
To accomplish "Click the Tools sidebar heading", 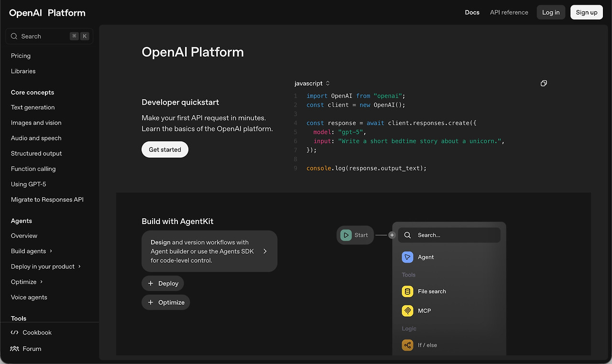I will pos(19,319).
